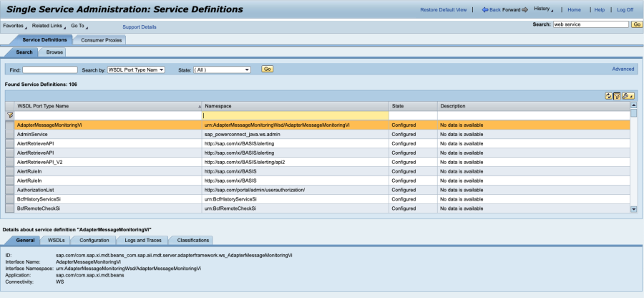Select the AdminService row selector
Image resolution: width=644 pixels, height=298 pixels.
[10, 134]
